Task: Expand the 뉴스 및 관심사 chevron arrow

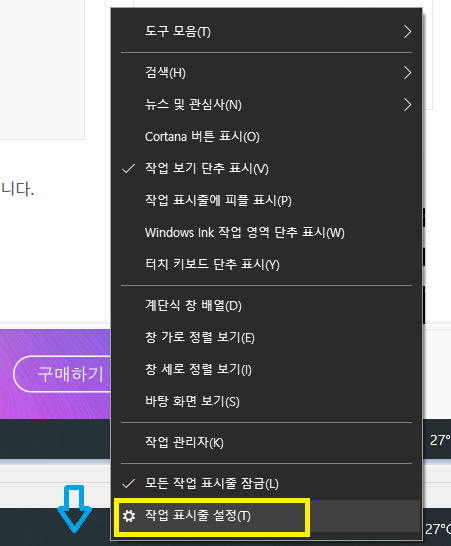Action: (x=407, y=105)
